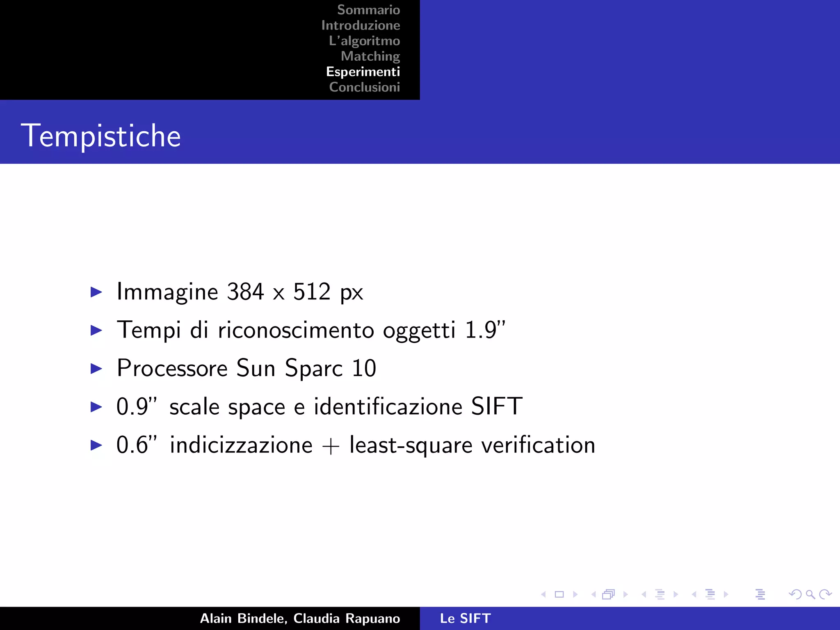Click the subsection lines navigation icon
This screenshot has width=840, height=630.
coord(660,594)
